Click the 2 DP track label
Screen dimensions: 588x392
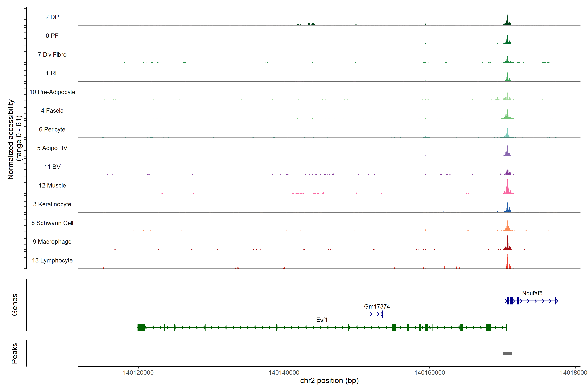pyautogui.click(x=52, y=17)
